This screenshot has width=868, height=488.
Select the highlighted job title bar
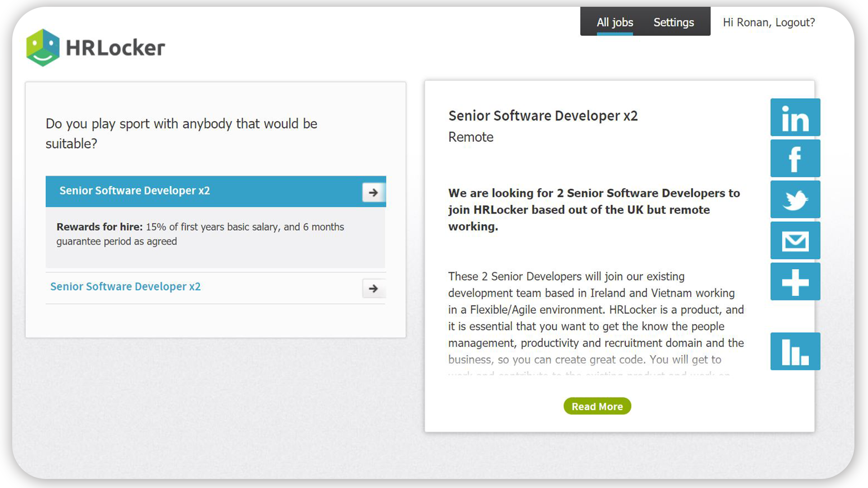[135, 190]
